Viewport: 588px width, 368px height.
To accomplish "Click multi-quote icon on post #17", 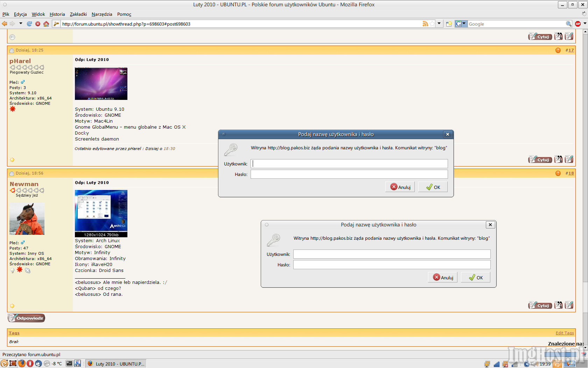I will coord(559,159).
